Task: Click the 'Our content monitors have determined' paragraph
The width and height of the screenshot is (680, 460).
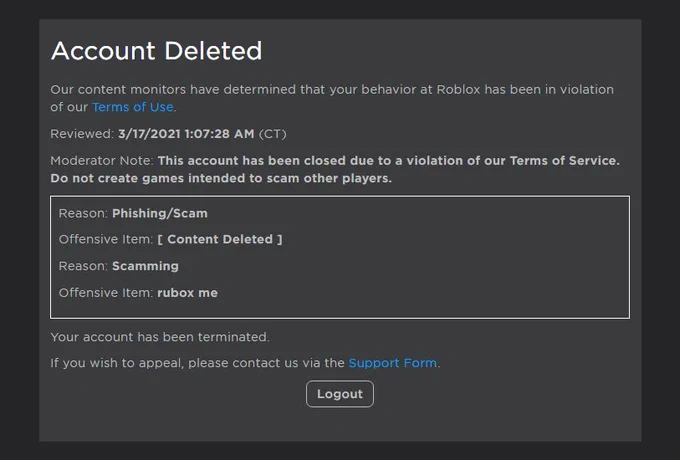Action: [332, 98]
